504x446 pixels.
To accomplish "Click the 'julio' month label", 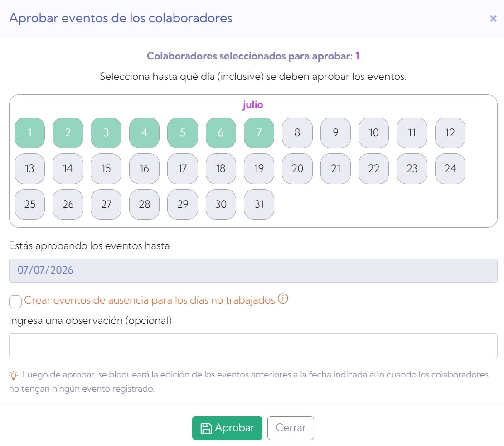I will point(253,105).
